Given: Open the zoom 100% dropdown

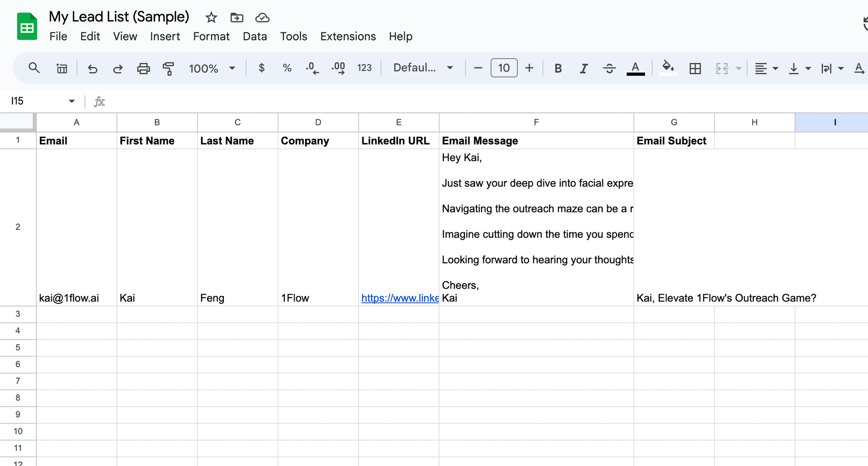Looking at the screenshot, I should [x=211, y=68].
